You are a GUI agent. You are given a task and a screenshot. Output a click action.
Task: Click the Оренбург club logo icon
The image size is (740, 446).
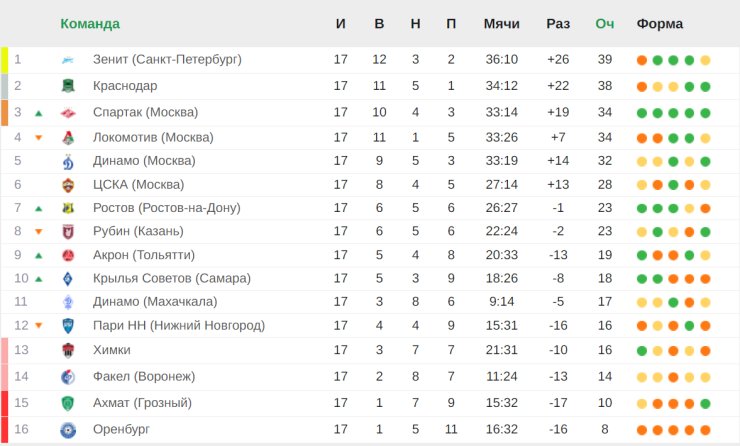68,430
